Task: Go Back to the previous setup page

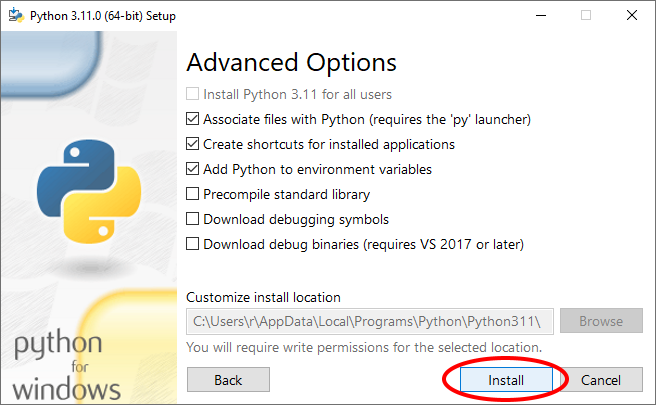Action: pyautogui.click(x=228, y=380)
